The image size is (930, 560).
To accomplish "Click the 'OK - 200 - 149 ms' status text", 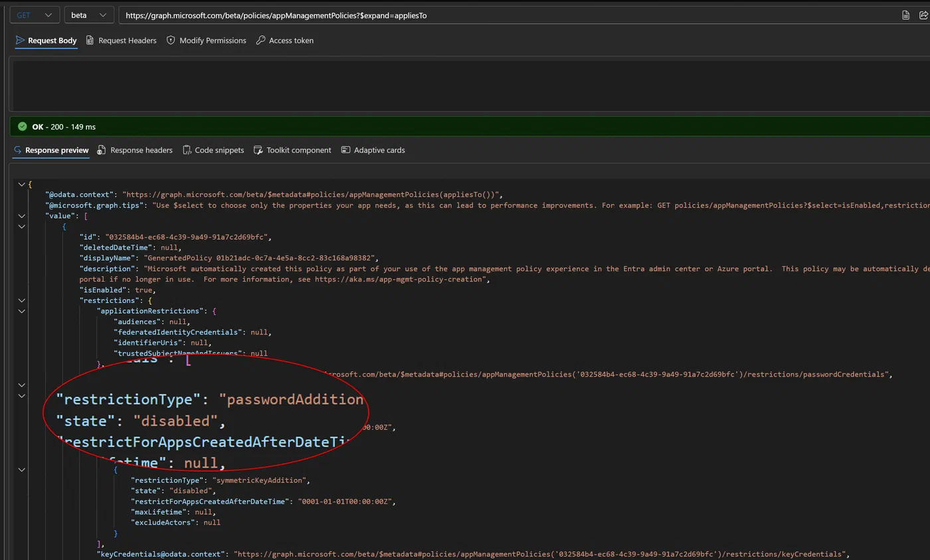I will (64, 126).
